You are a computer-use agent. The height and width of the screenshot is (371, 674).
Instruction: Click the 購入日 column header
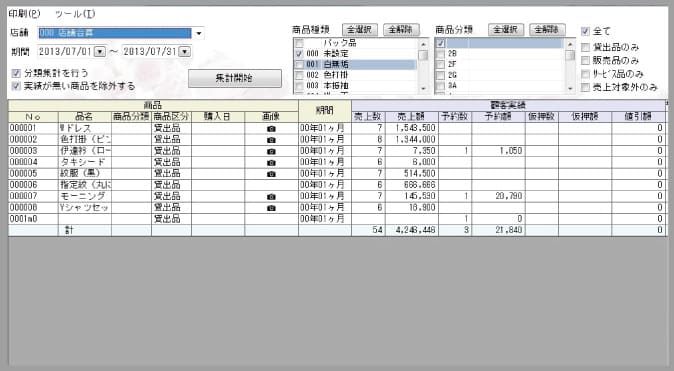[x=218, y=117]
